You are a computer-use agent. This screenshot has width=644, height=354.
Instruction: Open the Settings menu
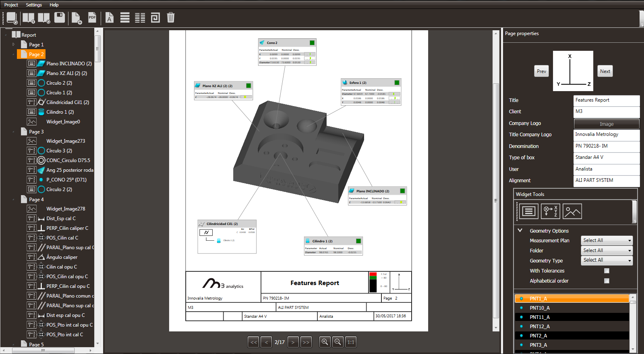tap(34, 5)
